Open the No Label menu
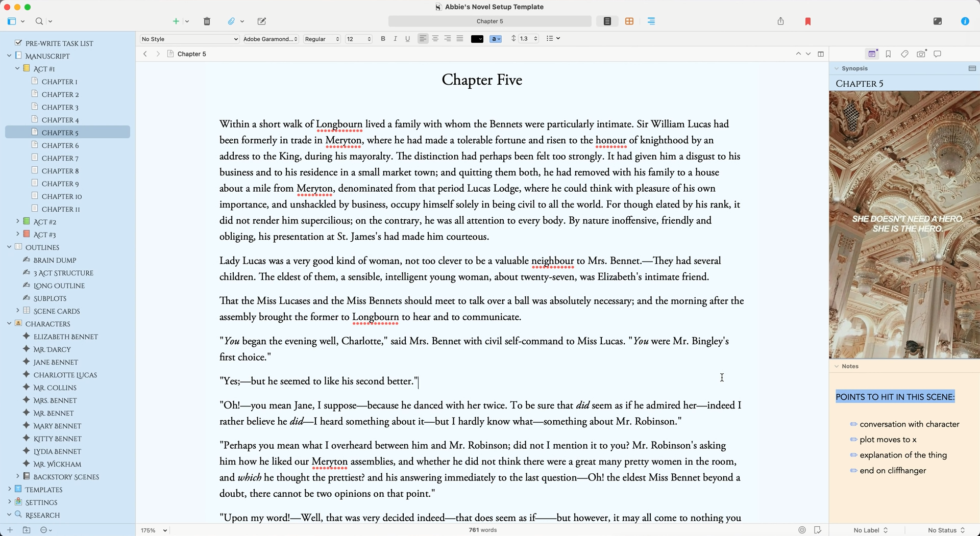 [x=870, y=530]
